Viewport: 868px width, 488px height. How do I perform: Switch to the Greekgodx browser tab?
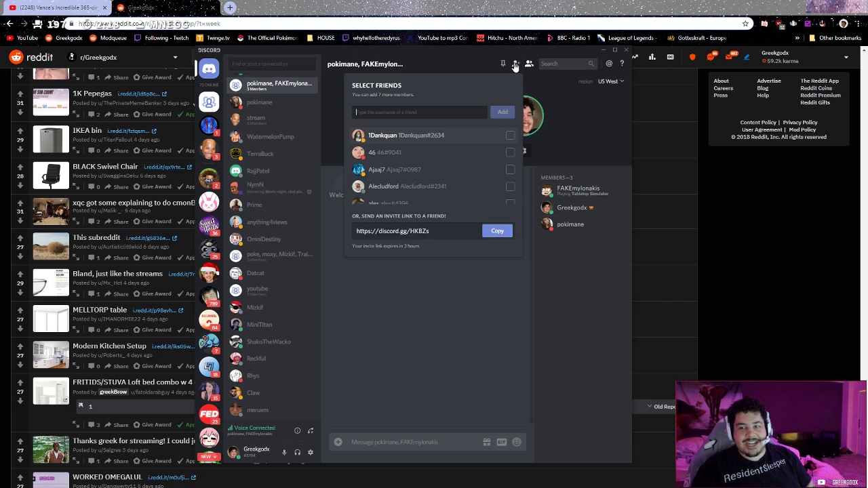167,7
